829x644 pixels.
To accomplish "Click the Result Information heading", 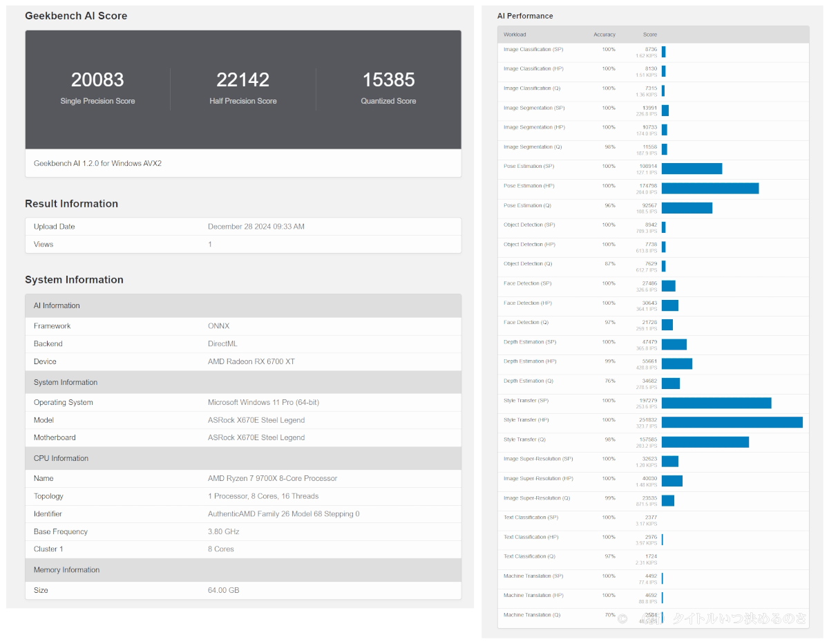I will click(x=71, y=204).
